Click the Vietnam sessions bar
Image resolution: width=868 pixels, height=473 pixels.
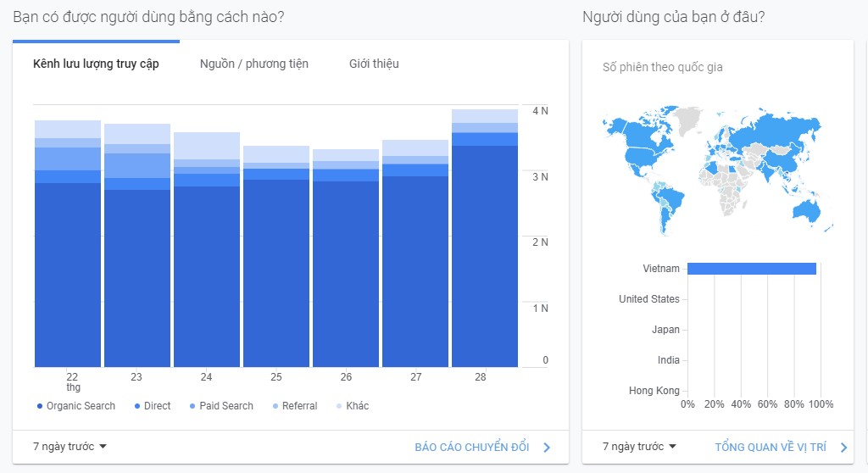point(752,269)
